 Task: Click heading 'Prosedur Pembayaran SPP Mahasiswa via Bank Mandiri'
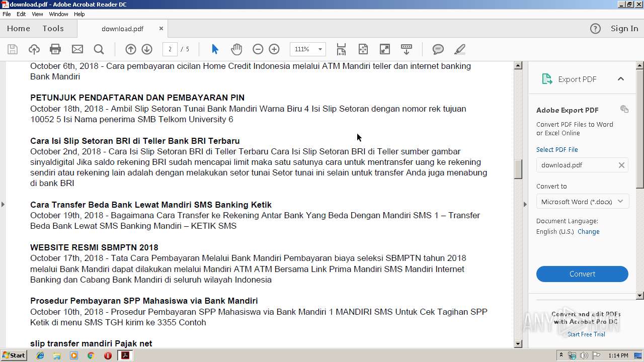(144, 301)
